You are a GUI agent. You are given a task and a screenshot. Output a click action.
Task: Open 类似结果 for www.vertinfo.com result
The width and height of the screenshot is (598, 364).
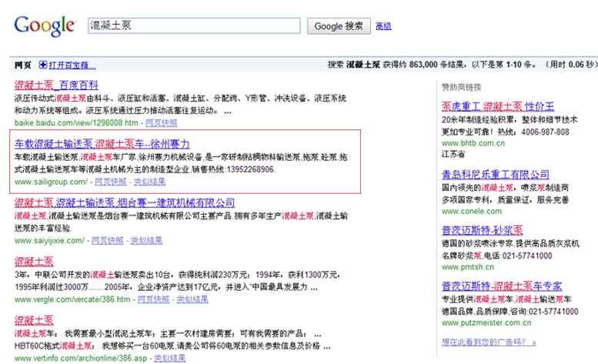coord(170,358)
